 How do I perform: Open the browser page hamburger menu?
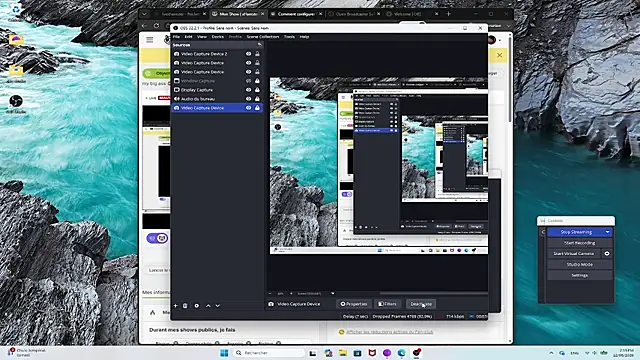150,40
